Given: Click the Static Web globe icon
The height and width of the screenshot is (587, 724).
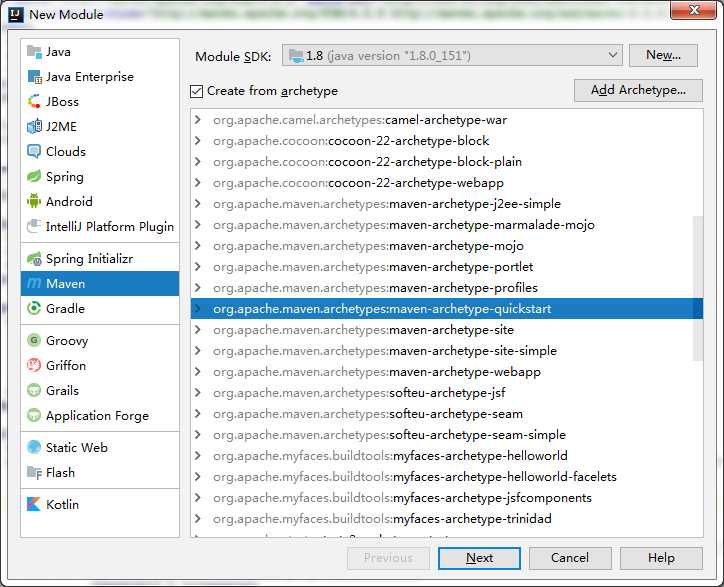Looking at the screenshot, I should tap(34, 447).
